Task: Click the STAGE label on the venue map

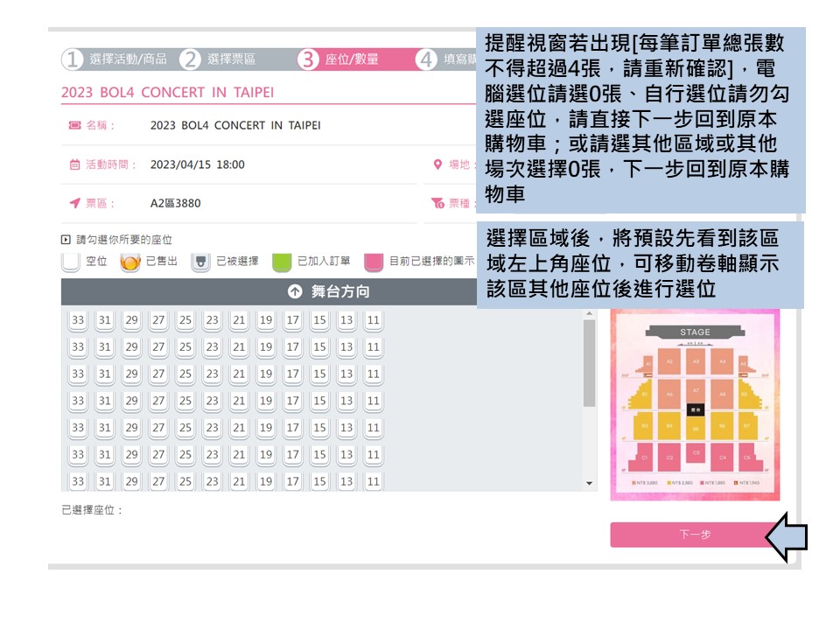Action: 696,332
